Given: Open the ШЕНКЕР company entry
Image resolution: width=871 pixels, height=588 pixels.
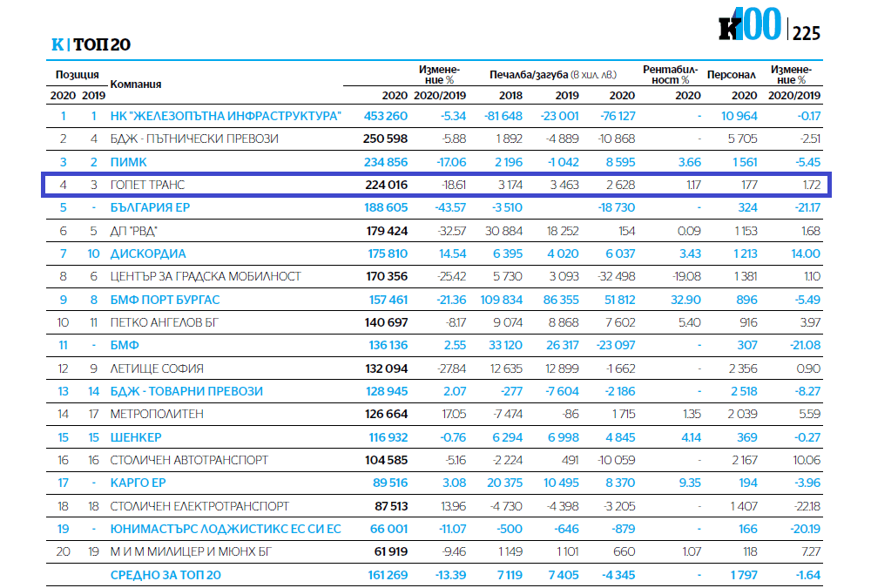Looking at the screenshot, I should pyautogui.click(x=136, y=437).
